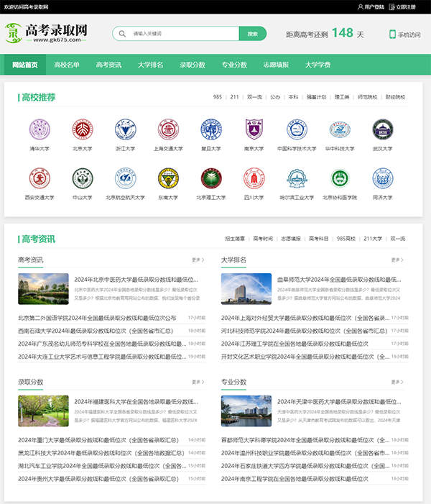
Task: Open 2024年贵州大学最低录取分数线 article
Action: [x=98, y=479]
